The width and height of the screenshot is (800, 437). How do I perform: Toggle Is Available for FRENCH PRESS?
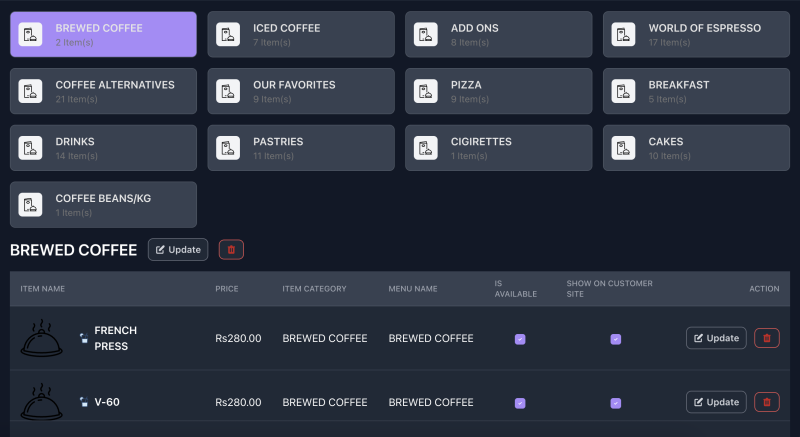[520, 339]
